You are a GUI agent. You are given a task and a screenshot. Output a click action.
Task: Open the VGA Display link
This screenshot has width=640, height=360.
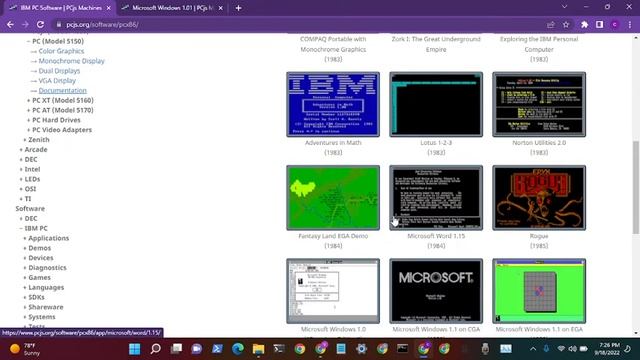click(x=57, y=80)
